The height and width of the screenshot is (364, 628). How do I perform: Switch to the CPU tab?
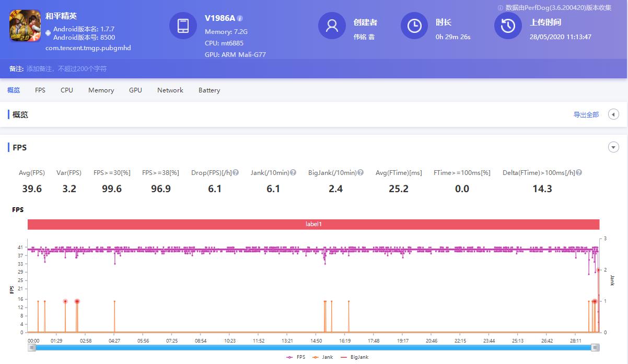[x=66, y=90]
